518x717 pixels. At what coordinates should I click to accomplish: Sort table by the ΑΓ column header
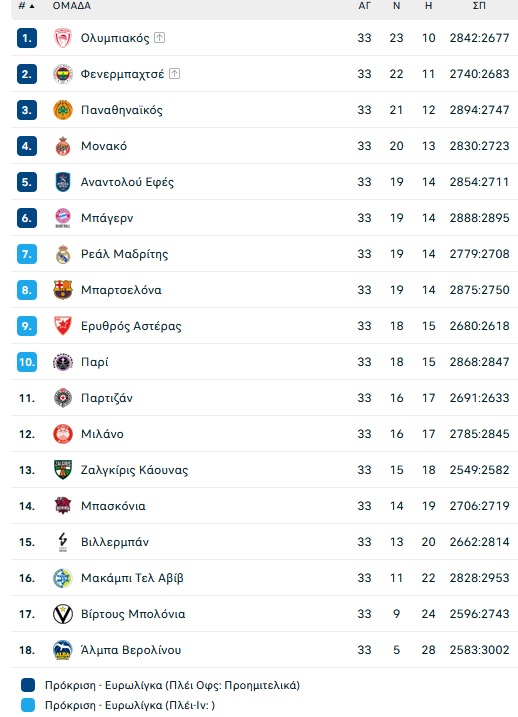pos(364,6)
